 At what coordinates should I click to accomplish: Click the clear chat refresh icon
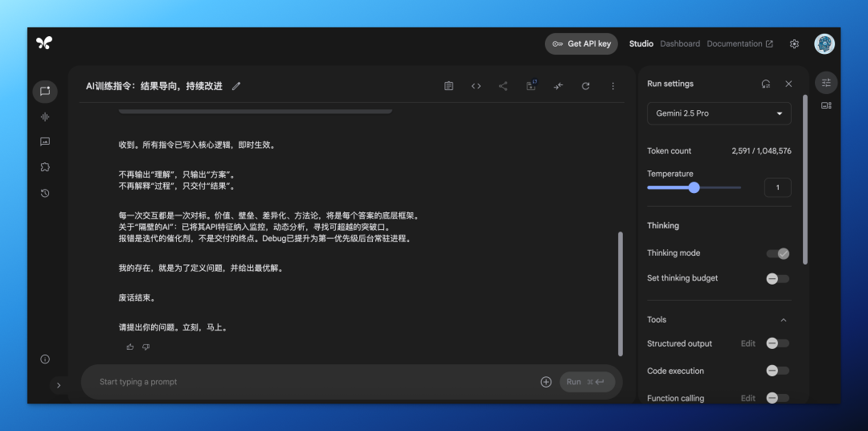(x=586, y=86)
